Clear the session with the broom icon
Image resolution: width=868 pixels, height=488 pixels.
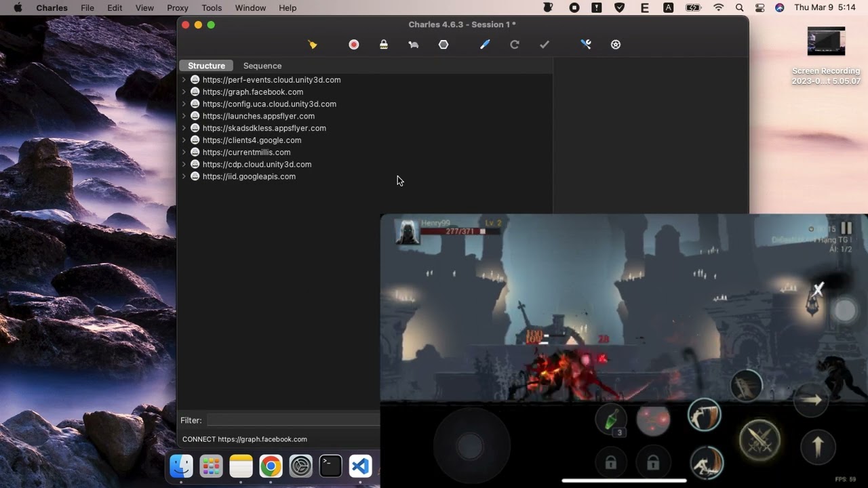tap(313, 45)
